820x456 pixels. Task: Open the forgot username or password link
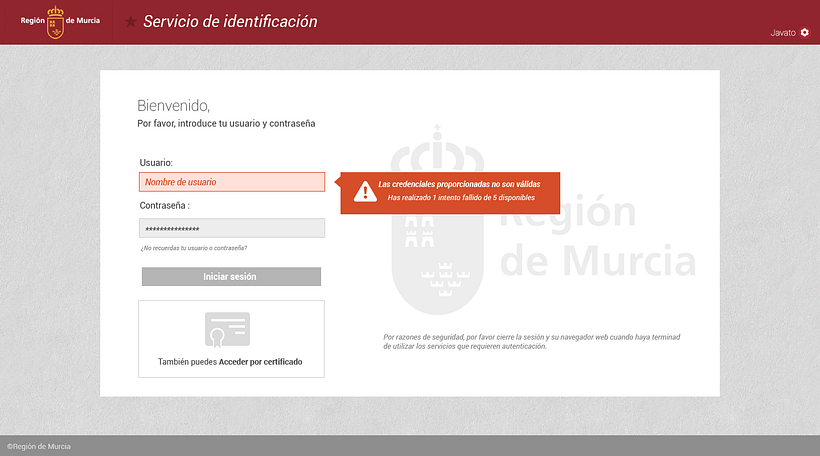194,248
